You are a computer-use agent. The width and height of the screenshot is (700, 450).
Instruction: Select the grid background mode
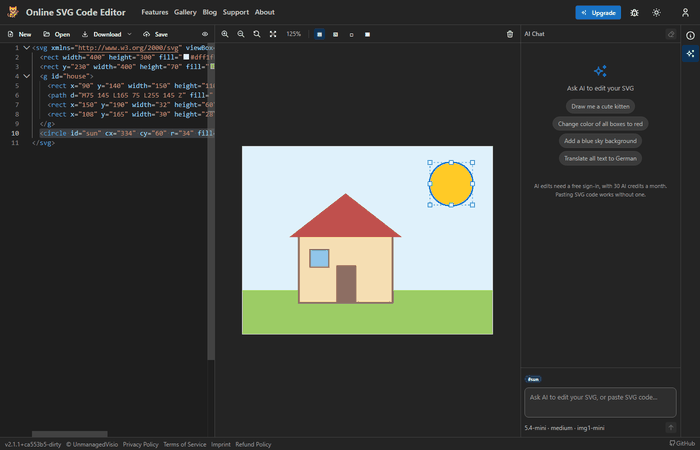tap(319, 34)
